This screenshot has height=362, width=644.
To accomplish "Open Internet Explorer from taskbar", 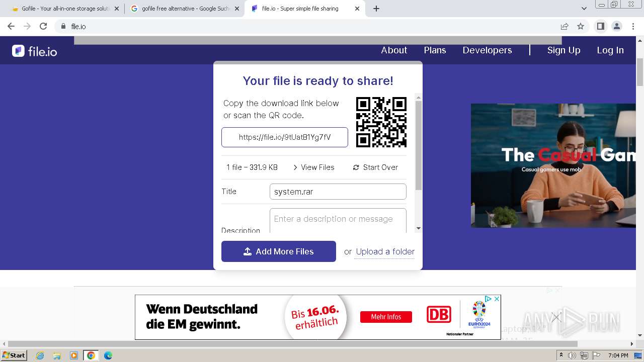I will [x=40, y=355].
